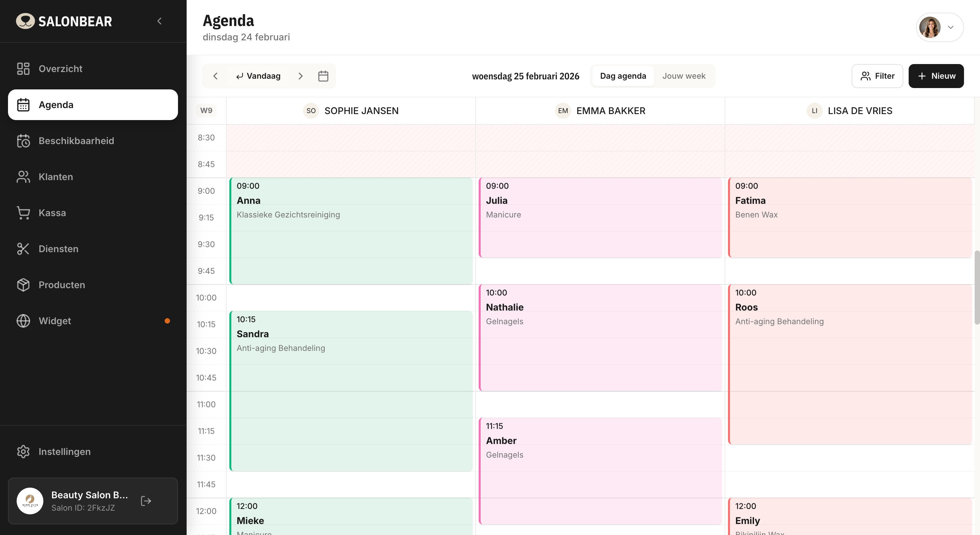
Task: Open the Beschikbaarheid menu item
Action: pos(76,141)
